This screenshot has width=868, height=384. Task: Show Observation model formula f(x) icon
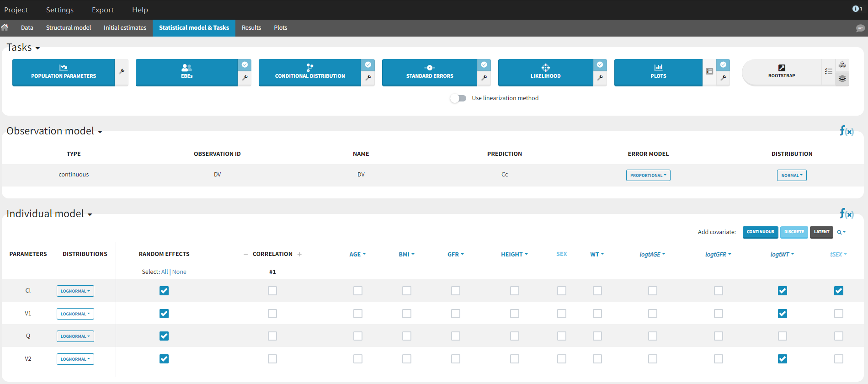[x=847, y=131]
